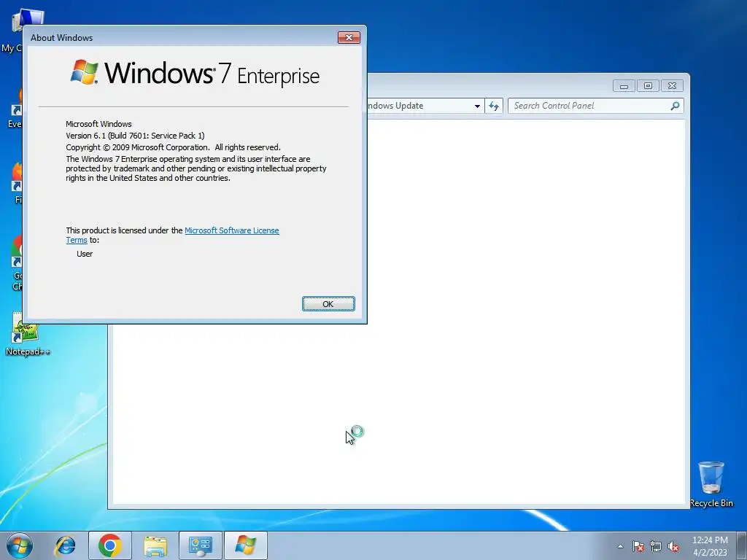Click the Windows Update address bar text
The image size is (747, 560).
395,106
